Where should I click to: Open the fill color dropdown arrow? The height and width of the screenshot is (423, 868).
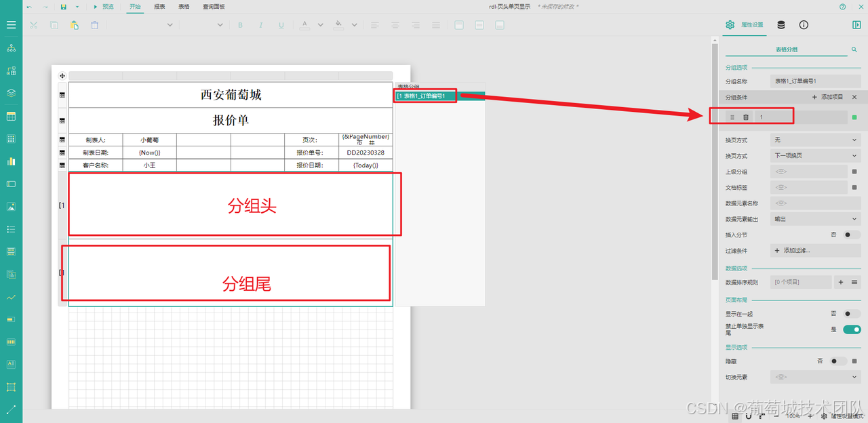pos(355,25)
